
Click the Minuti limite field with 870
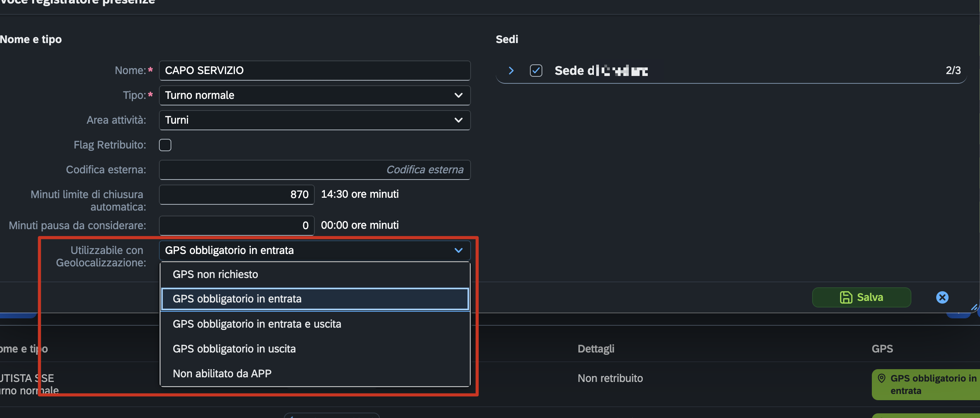(236, 195)
